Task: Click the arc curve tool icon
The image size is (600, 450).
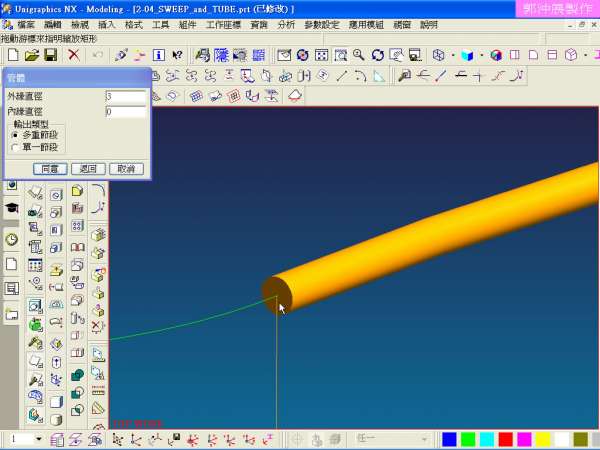Action: click(x=360, y=76)
